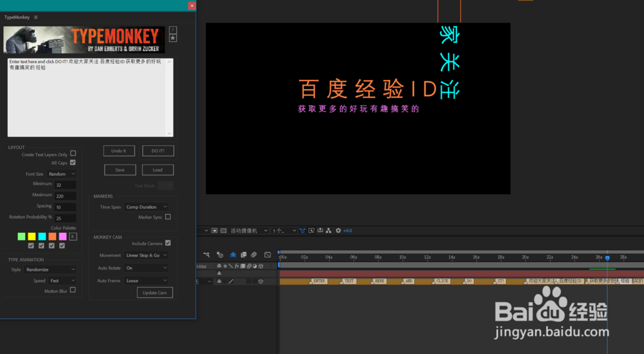
Task: Open the 1个 view layout dropdown
Action: (284, 231)
